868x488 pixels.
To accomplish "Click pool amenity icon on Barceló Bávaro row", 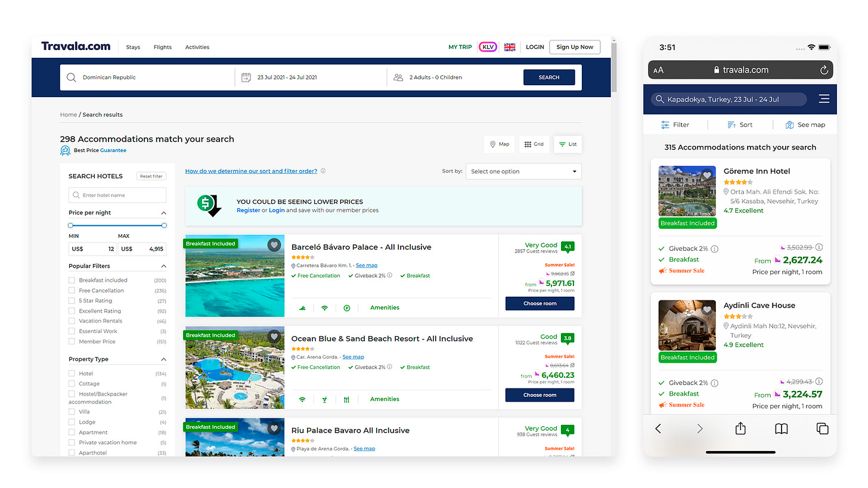I will [302, 308].
